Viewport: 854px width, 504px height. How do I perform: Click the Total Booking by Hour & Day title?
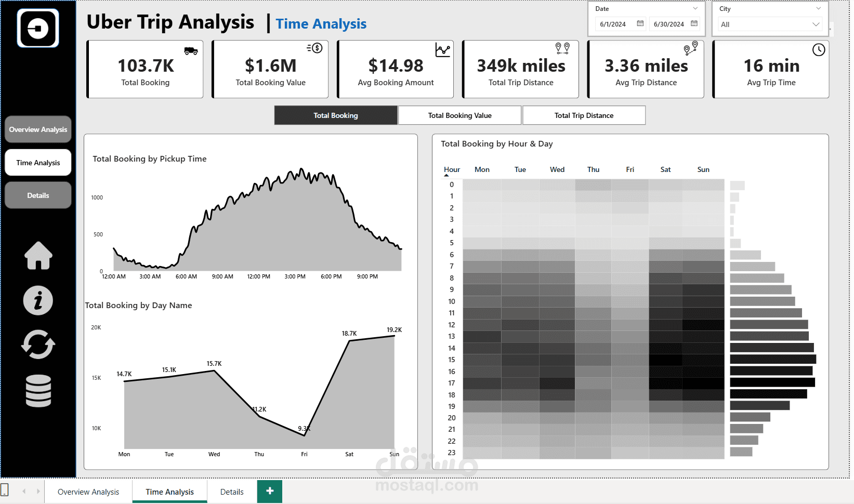[x=497, y=144]
